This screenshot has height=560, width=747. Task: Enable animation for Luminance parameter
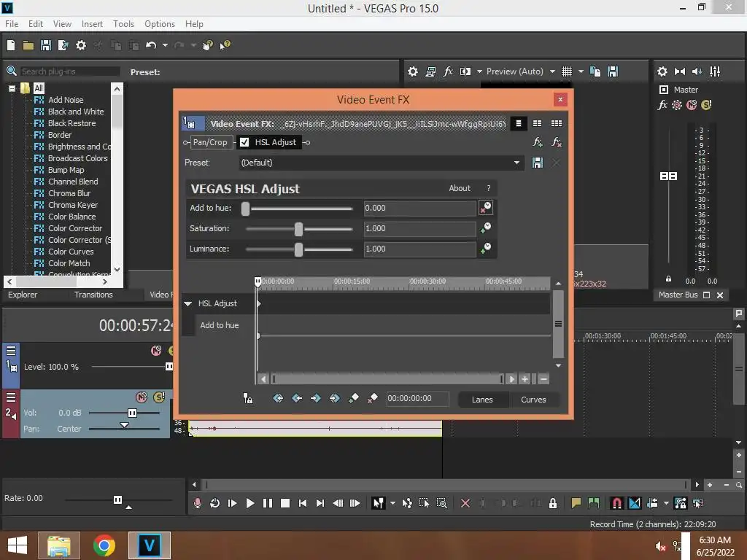click(485, 249)
